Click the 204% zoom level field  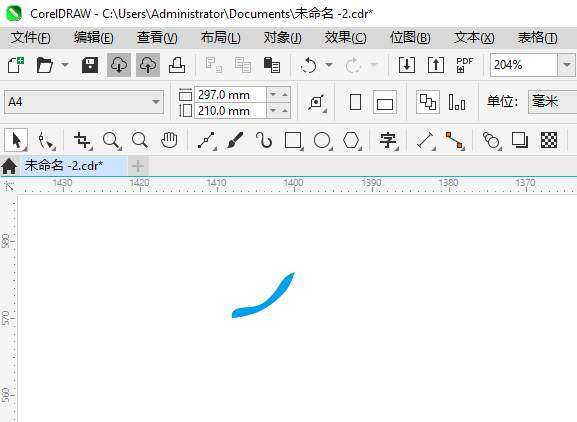[524, 65]
